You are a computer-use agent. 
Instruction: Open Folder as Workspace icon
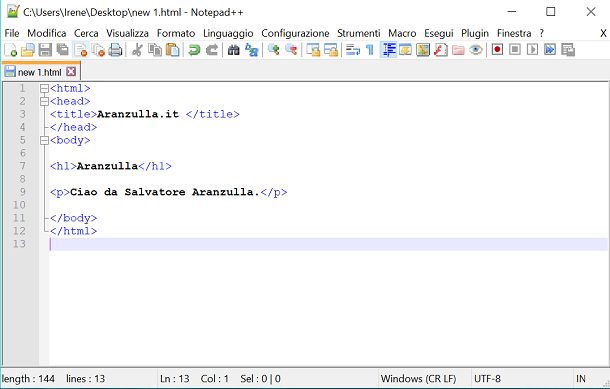(x=458, y=50)
